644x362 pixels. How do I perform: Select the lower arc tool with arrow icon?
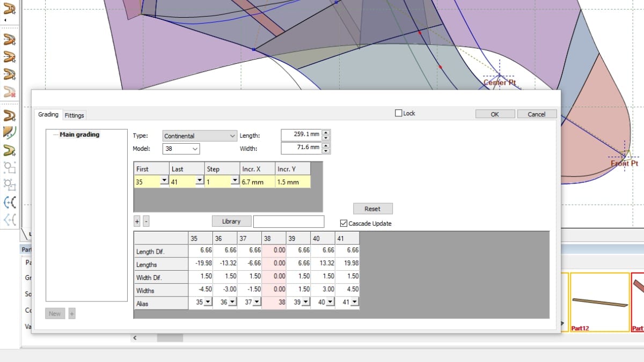click(x=9, y=219)
